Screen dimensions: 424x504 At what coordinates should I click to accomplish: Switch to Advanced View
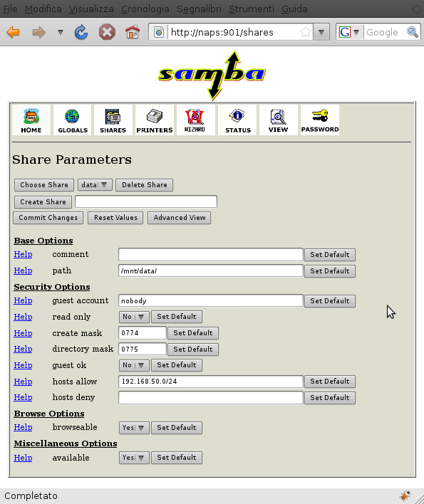coord(179,218)
